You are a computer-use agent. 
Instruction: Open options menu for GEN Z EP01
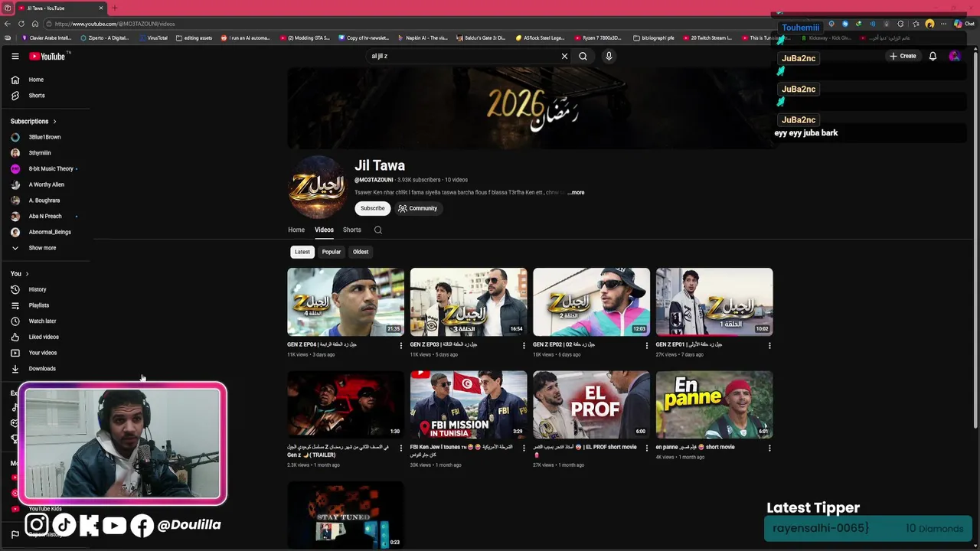click(x=769, y=346)
